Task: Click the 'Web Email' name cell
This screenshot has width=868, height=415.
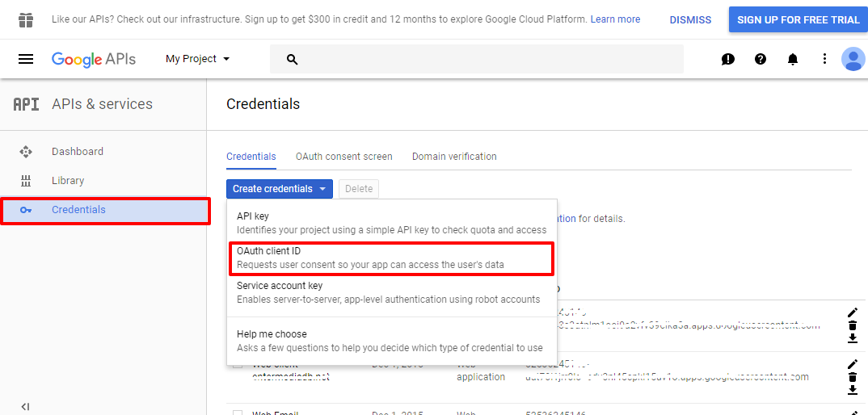Action: 276,413
